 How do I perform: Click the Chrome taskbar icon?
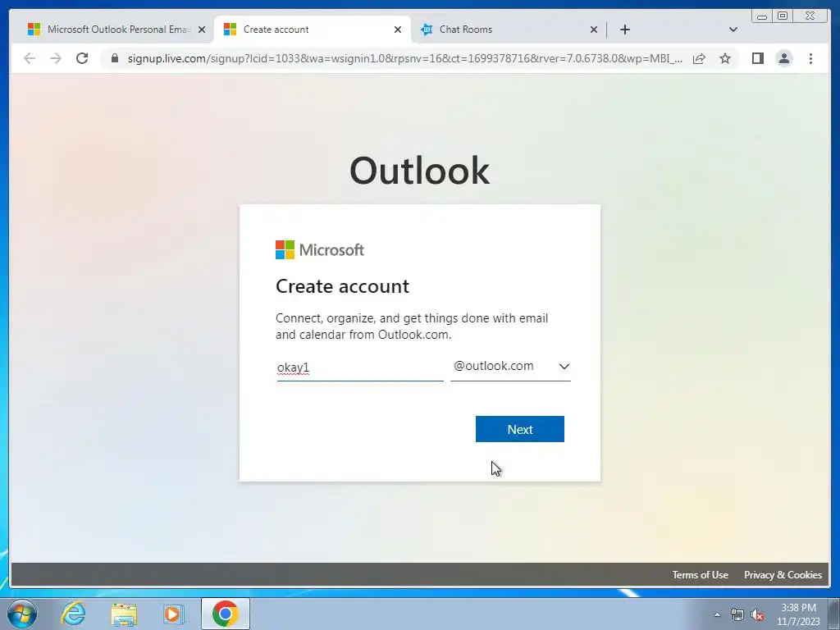coord(226,614)
